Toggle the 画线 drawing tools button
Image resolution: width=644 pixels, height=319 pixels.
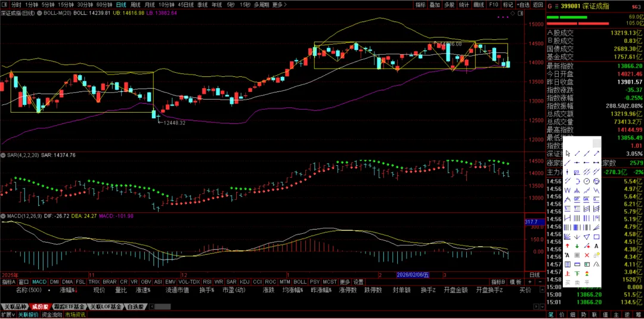point(479,5)
